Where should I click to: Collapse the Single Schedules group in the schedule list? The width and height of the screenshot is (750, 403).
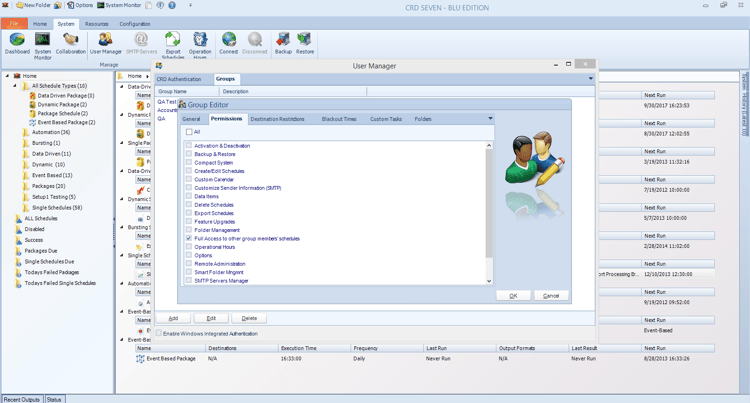(x=121, y=255)
